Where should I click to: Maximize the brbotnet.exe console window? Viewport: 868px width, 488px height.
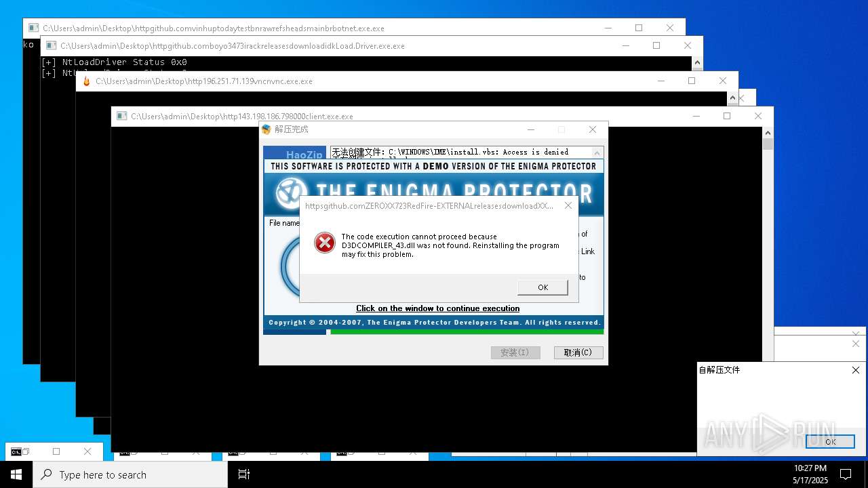tap(639, 28)
